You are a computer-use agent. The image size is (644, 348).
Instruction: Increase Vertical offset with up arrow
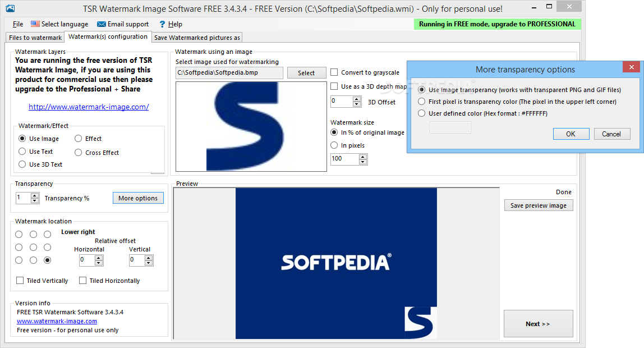pos(149,258)
